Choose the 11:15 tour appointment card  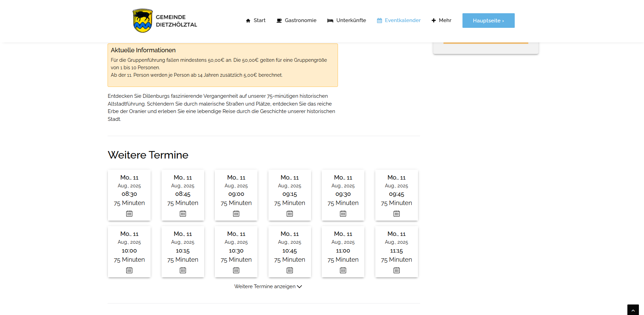[397, 251]
